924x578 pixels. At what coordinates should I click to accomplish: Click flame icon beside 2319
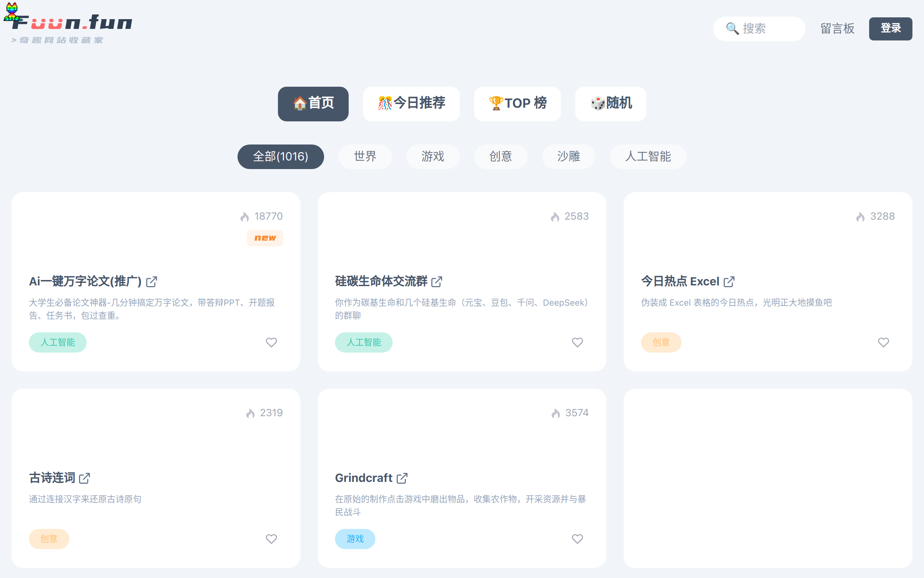click(250, 413)
